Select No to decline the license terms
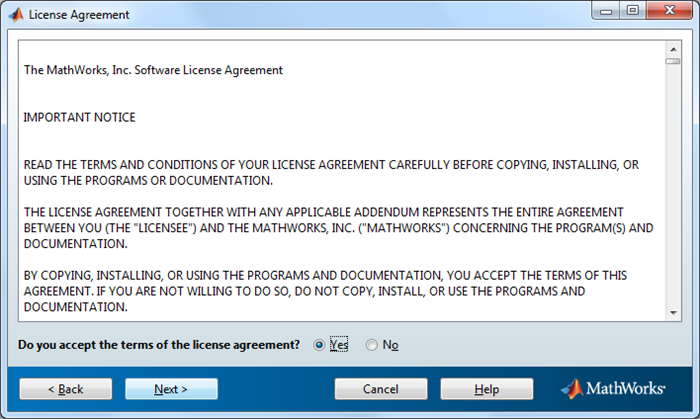The image size is (700, 419). [x=372, y=345]
